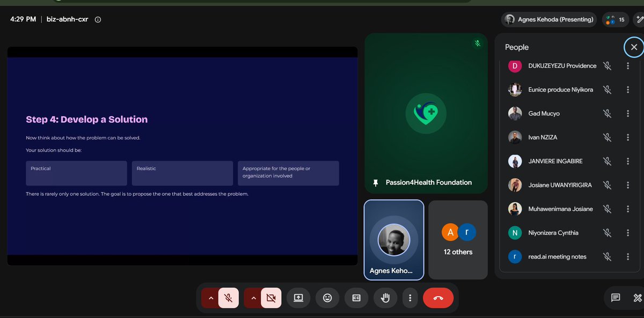Toggle the camera off button
Viewport: 644px width, 318px height.
(x=271, y=298)
